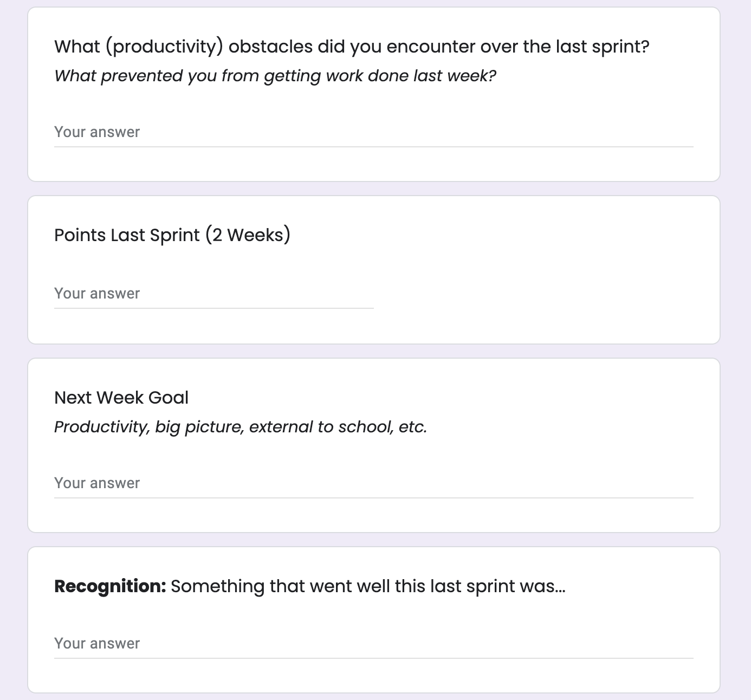
Task: Click the productivity obstacles answer field
Action: pyautogui.click(x=374, y=132)
